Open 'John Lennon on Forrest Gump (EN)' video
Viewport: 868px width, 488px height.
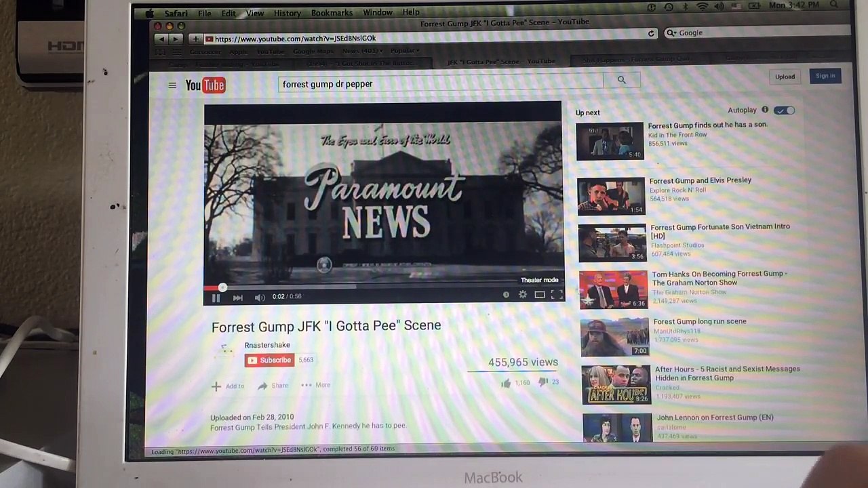point(715,418)
